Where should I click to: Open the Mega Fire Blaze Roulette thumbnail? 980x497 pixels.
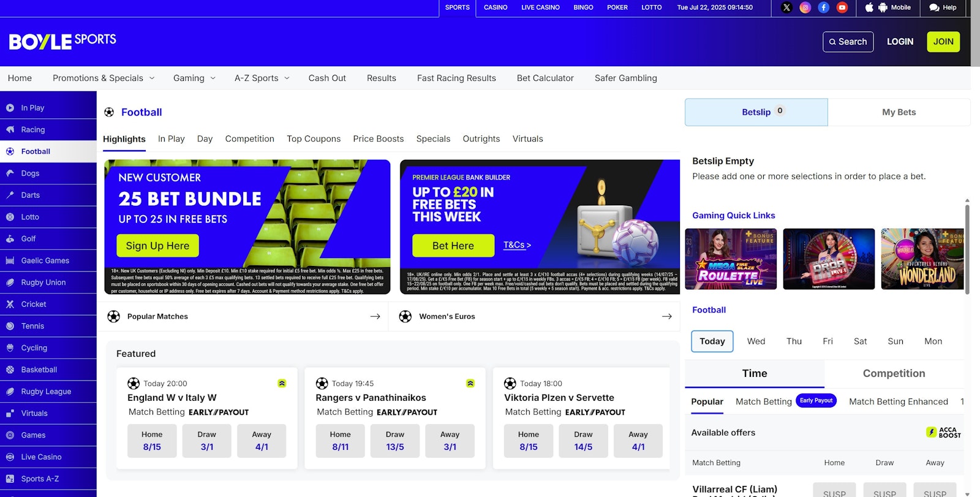click(x=731, y=259)
